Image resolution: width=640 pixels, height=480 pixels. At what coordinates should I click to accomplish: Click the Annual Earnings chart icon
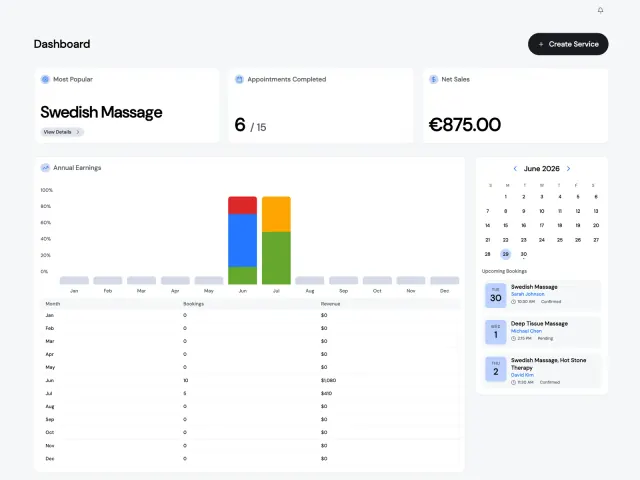click(45, 168)
